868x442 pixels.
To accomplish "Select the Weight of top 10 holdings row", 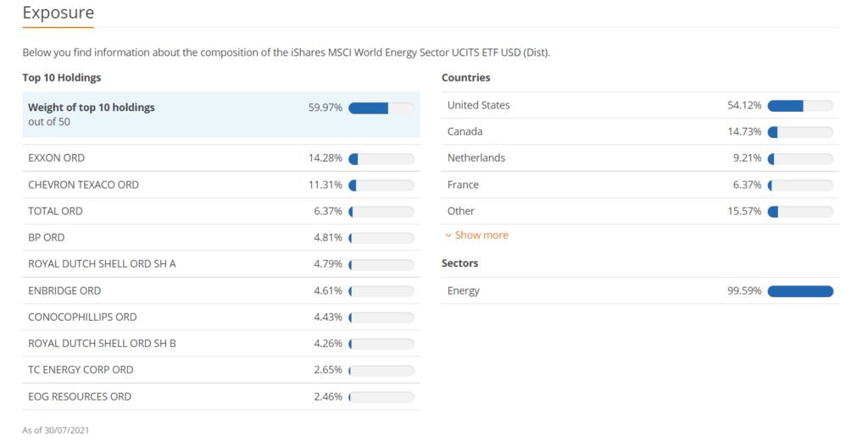I will (221, 114).
